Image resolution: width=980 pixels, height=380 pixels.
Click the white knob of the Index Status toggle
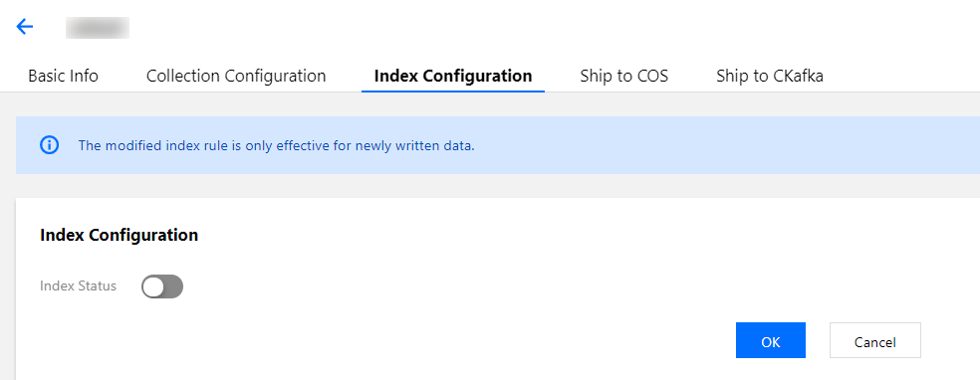153,286
